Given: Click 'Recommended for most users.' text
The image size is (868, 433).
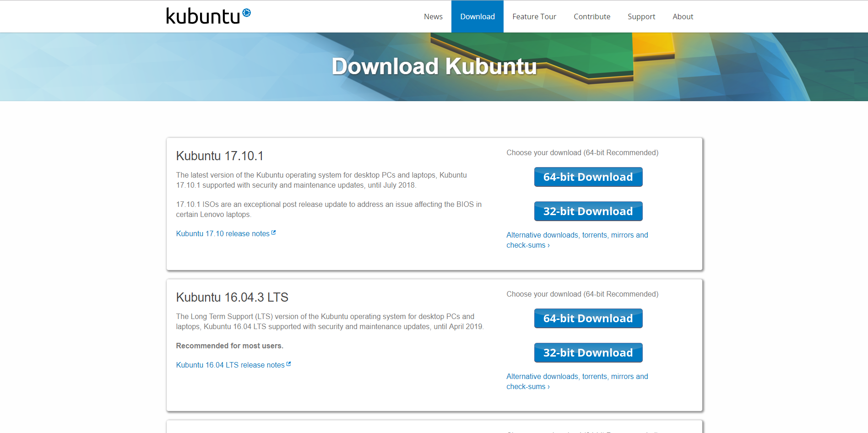Looking at the screenshot, I should click(x=230, y=346).
